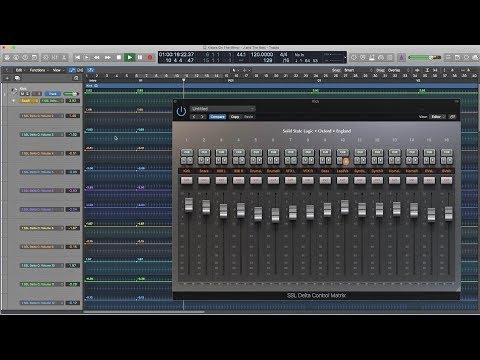Move the channel 10 LeadVx fader
Viewport: 480px width, 360px height.
coord(345,207)
